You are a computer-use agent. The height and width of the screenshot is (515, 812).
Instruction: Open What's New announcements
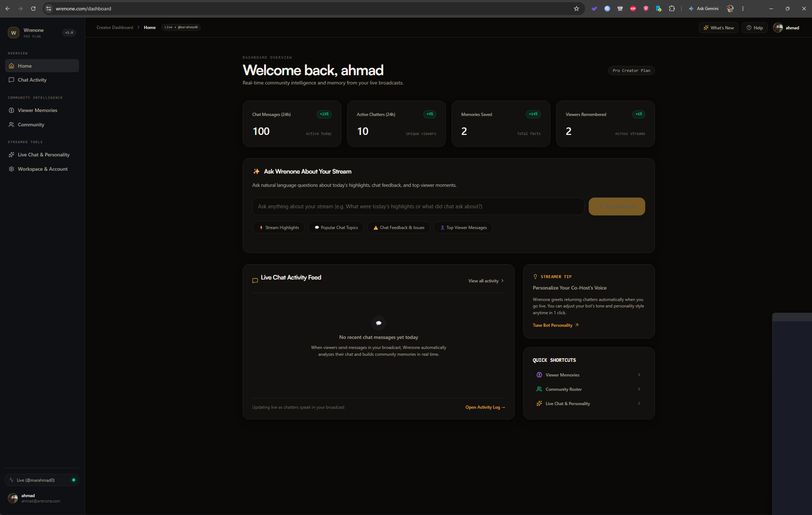coord(718,28)
